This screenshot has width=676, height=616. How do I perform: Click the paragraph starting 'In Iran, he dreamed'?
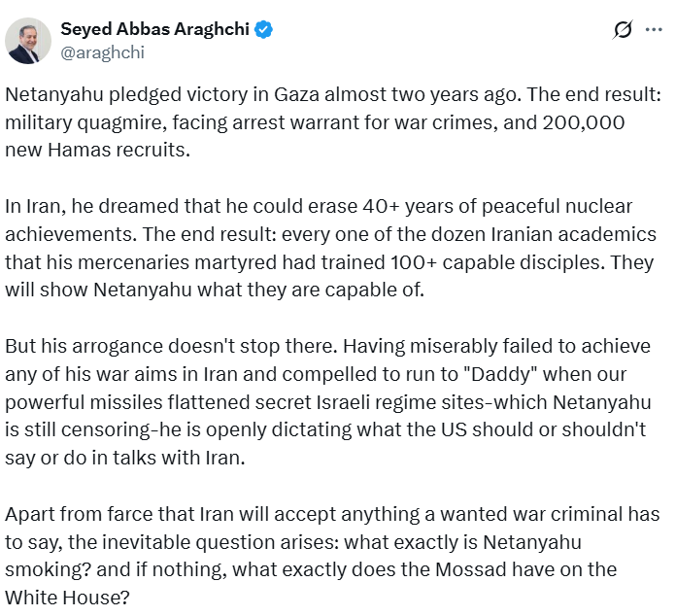[x=330, y=248]
